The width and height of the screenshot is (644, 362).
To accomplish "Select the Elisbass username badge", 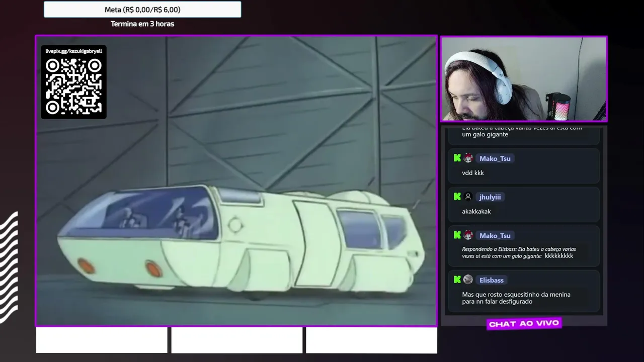I will pyautogui.click(x=492, y=280).
